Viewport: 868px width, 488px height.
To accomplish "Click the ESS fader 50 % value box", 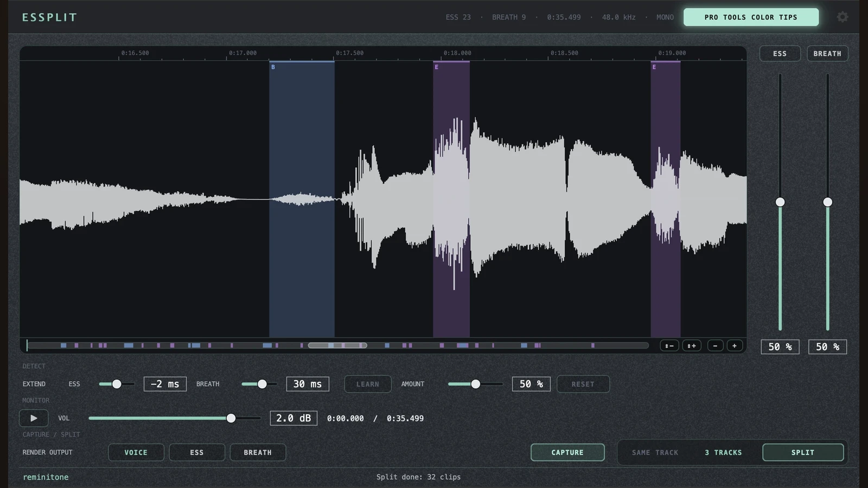I will (x=780, y=346).
